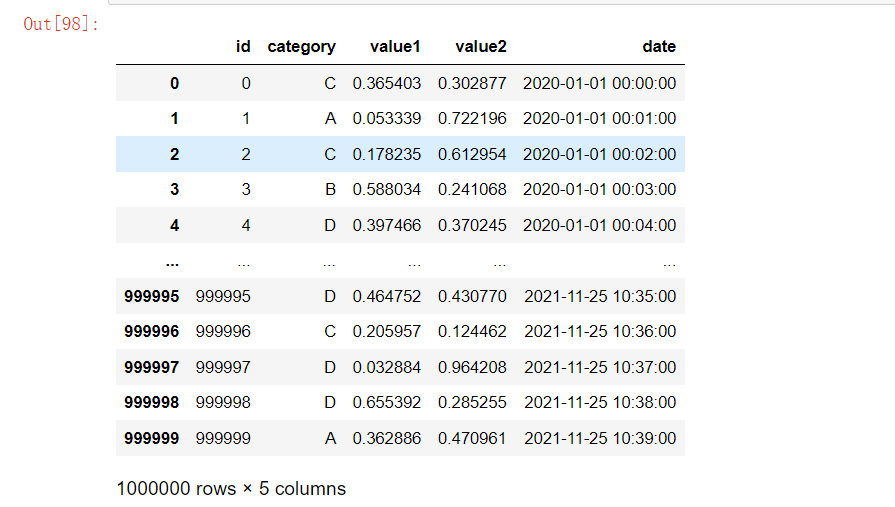Click the '1000000 rows × 5 columns' summary text

point(231,489)
